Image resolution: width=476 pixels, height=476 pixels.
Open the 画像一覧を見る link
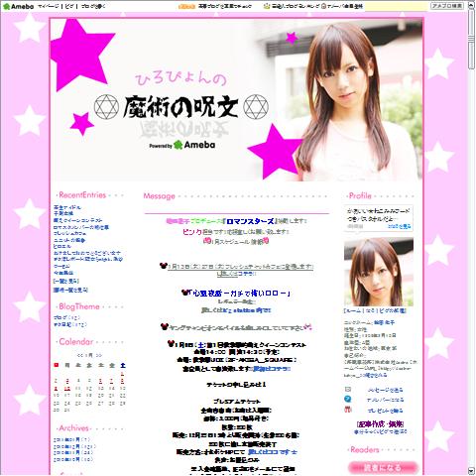pos(70,290)
